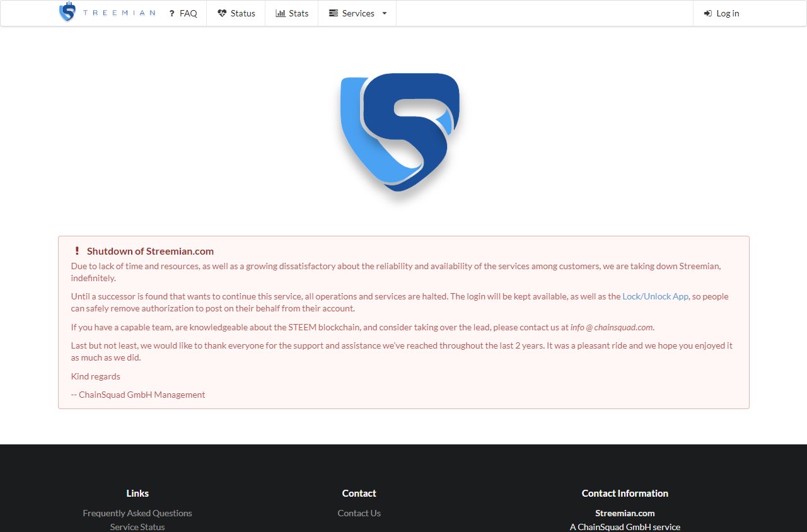Click the Contact Us footer link
This screenshot has width=807, height=532.
pyautogui.click(x=359, y=512)
